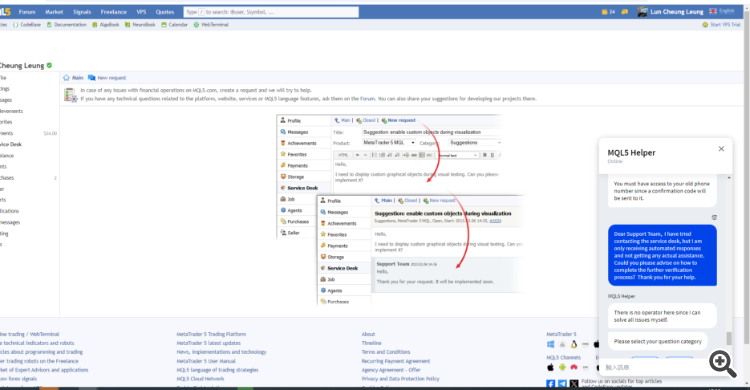The width and height of the screenshot is (750, 390).
Task: Click the New request link
Action: pos(107,78)
